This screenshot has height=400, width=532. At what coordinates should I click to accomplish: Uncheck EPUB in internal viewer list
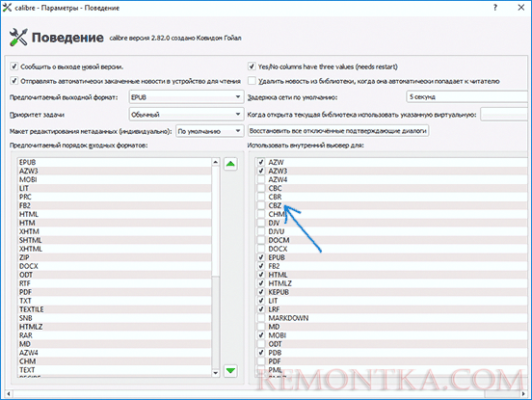click(261, 257)
